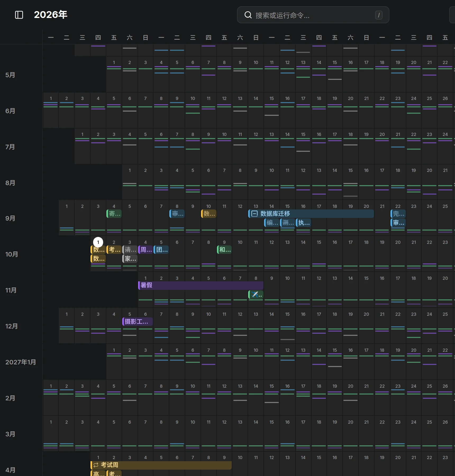Click the search magnifier icon
Screen dimensions: 455x476
[248, 15]
